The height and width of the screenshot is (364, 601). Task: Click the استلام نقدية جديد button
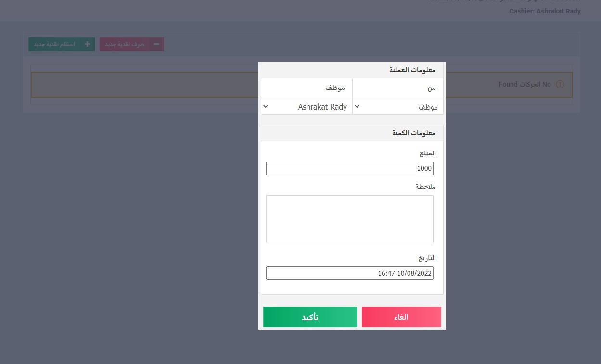[62, 44]
